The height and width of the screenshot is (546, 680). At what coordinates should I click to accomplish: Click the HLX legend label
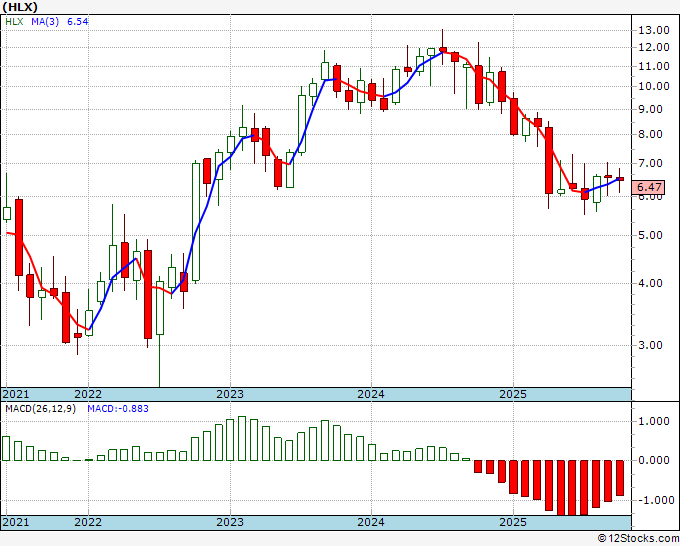[14, 21]
